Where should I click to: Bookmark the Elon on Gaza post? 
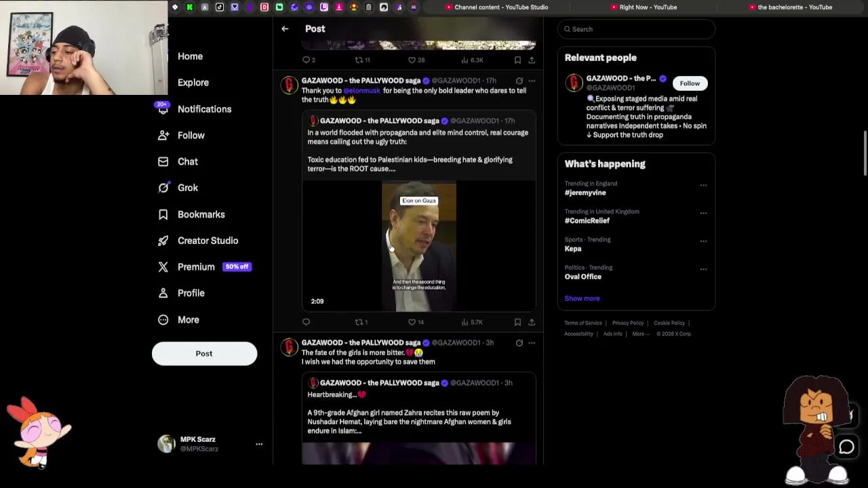point(517,322)
